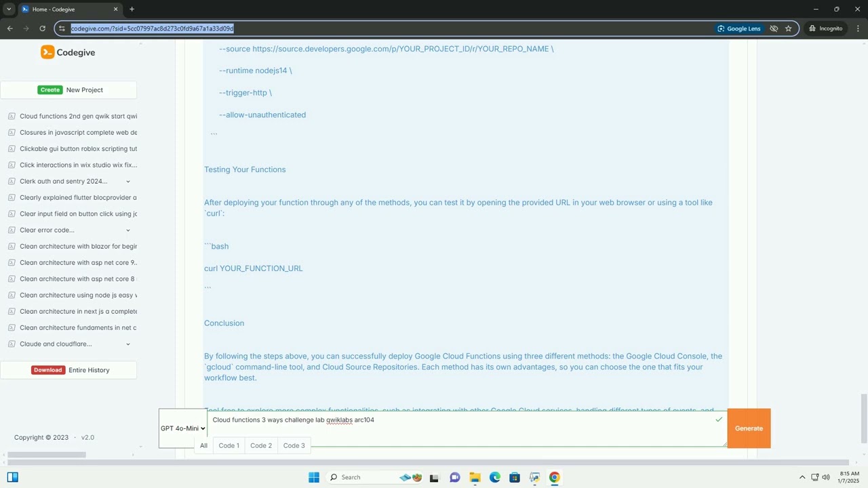Click the "curl YOUR_FUNCTION_URL" code line
Image resolution: width=868 pixels, height=488 pixels.
(254, 268)
